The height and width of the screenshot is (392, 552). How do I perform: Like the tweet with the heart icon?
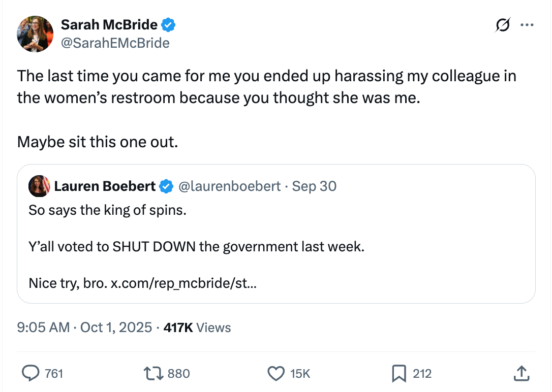coord(276,374)
